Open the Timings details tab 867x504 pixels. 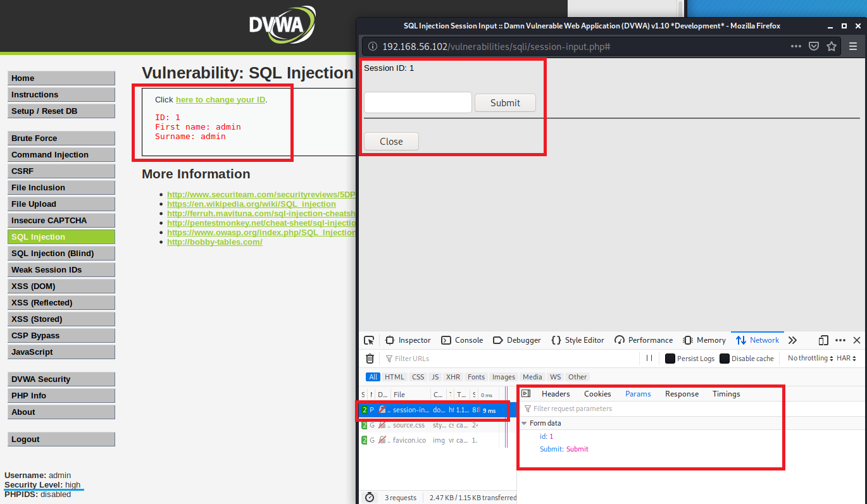pyautogui.click(x=727, y=394)
